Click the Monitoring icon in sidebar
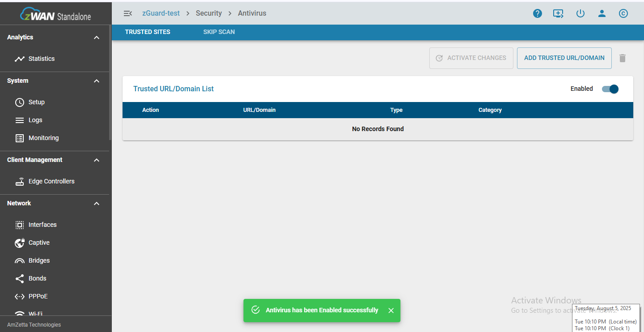Viewport: 644px width, 332px height. pyautogui.click(x=20, y=138)
